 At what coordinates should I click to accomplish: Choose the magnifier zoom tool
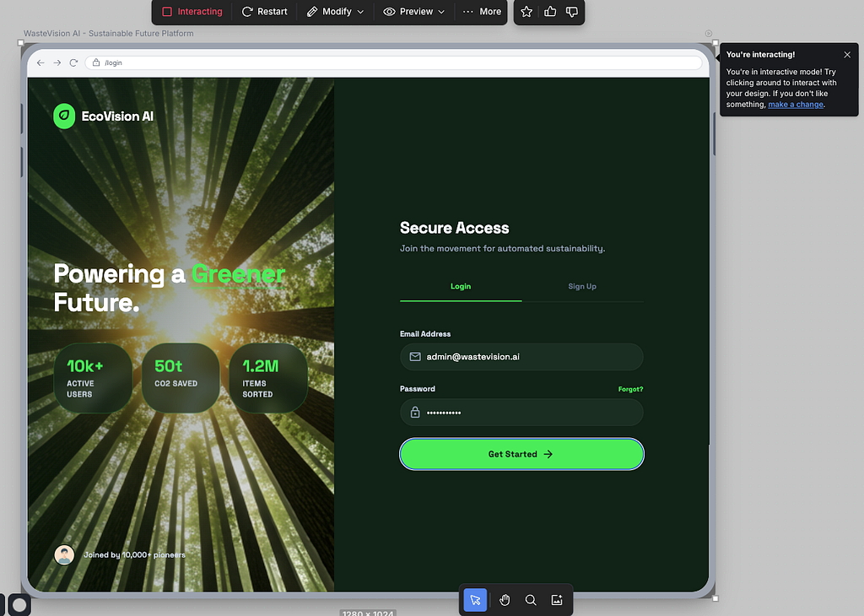[x=531, y=600]
